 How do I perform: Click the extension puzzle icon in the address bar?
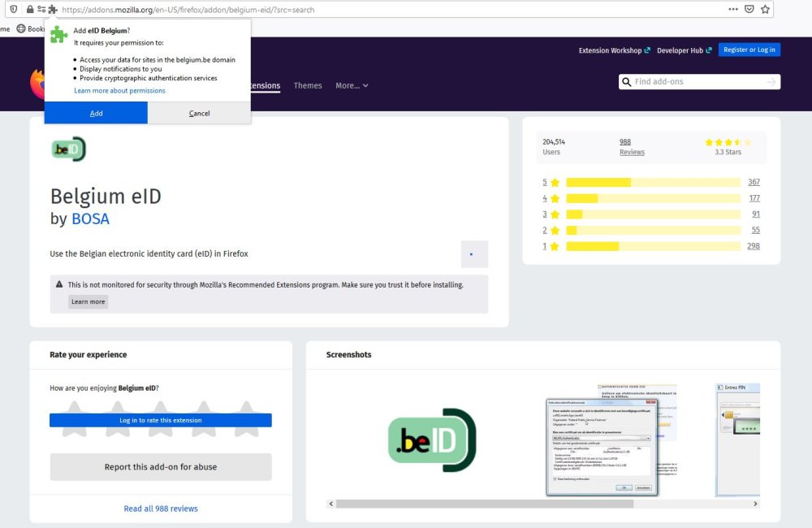click(x=53, y=9)
